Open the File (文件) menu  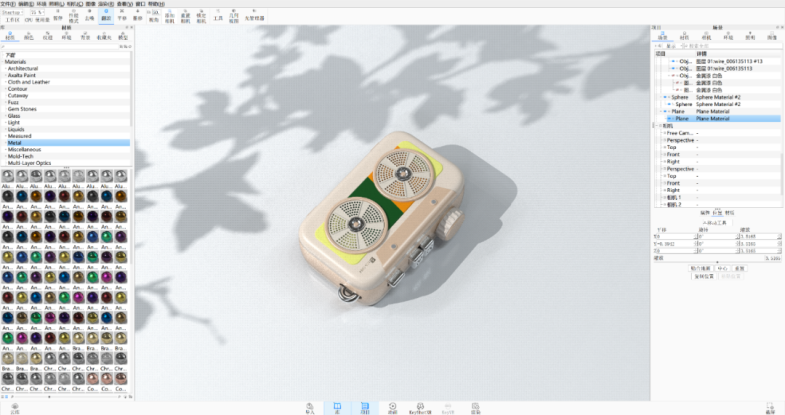click(8, 3)
